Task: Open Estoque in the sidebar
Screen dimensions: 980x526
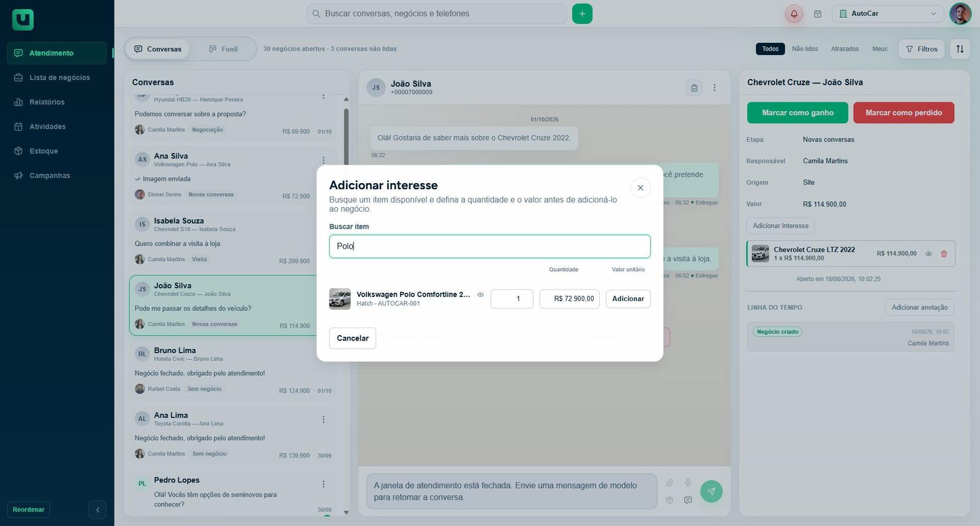Action: pyautogui.click(x=57, y=151)
